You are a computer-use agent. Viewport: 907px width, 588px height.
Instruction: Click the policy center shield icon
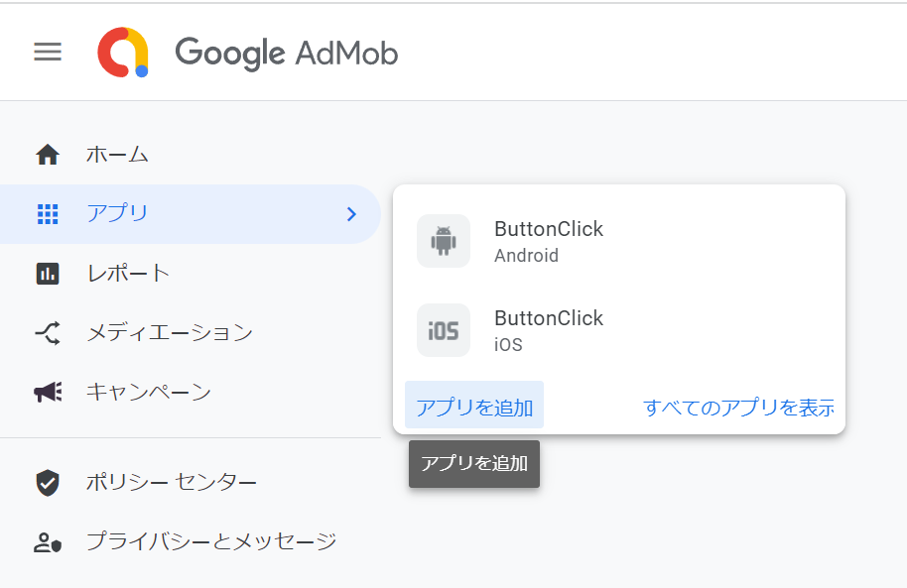(48, 482)
